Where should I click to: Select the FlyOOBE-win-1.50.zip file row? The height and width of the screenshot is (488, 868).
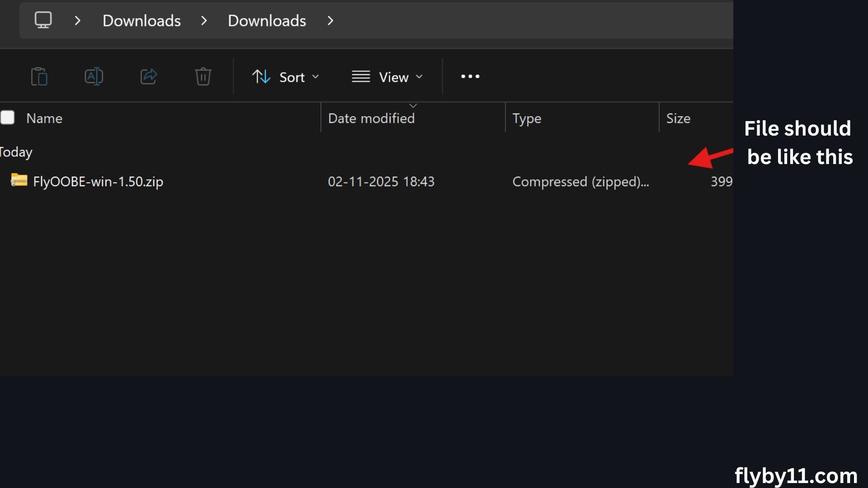(x=99, y=181)
